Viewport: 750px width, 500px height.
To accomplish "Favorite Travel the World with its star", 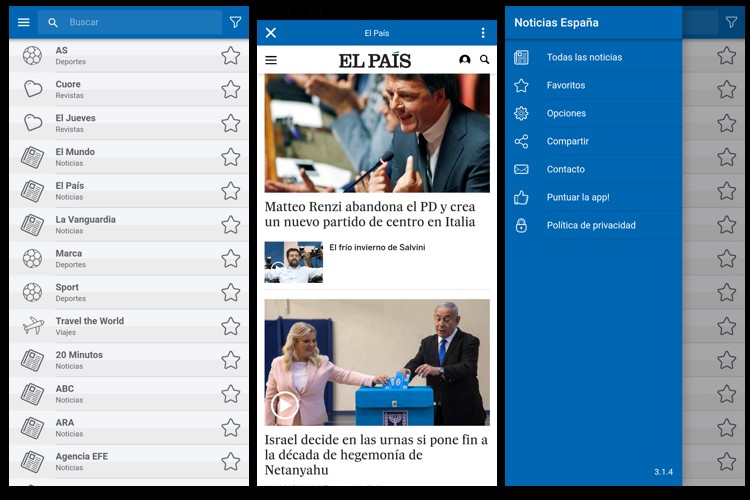I will tap(231, 326).
